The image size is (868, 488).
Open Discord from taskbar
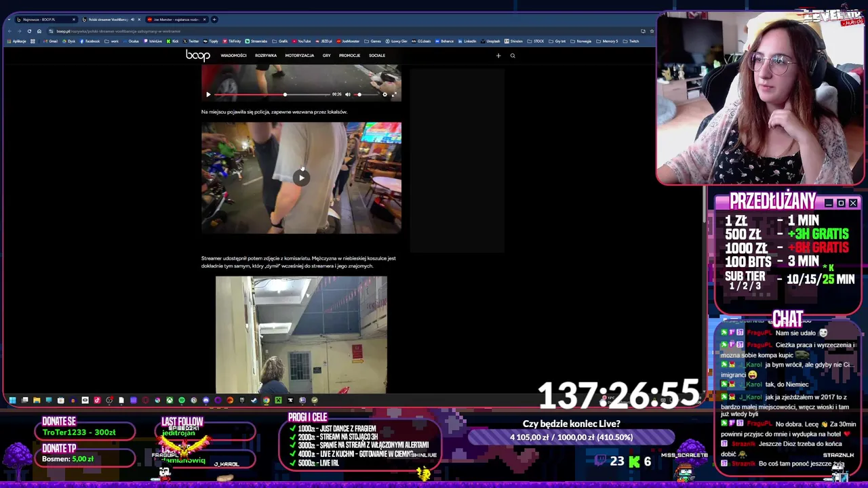(x=205, y=400)
